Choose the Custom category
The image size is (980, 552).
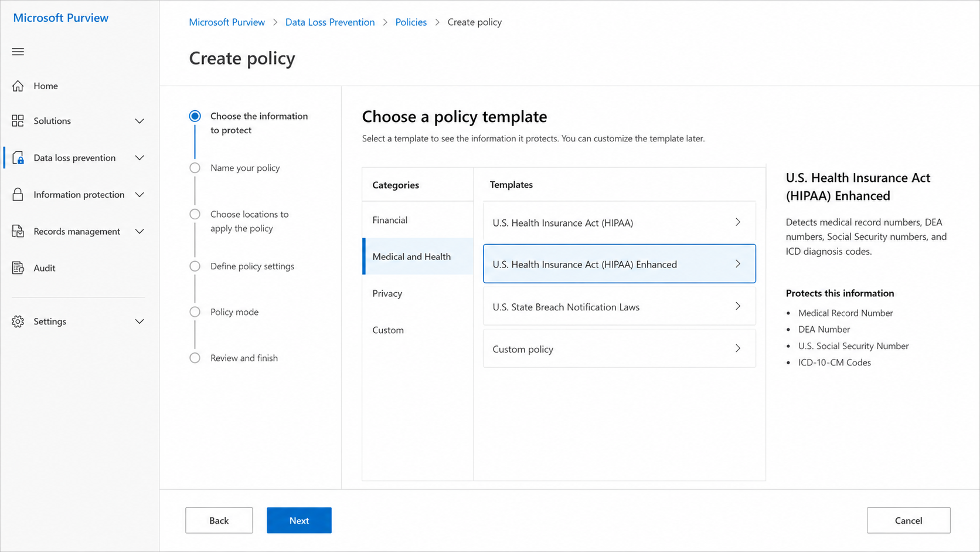[x=418, y=330]
